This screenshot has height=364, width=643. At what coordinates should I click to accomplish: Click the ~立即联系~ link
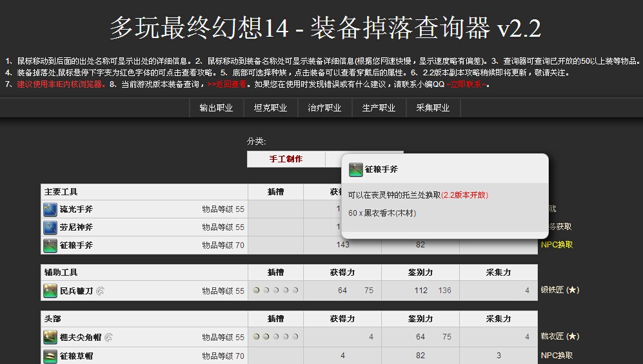tap(467, 84)
